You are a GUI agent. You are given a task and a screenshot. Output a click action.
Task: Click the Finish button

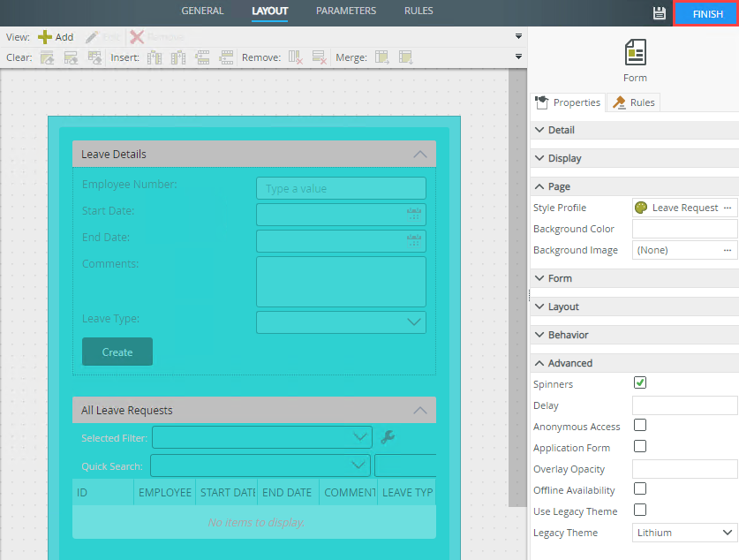pyautogui.click(x=706, y=14)
